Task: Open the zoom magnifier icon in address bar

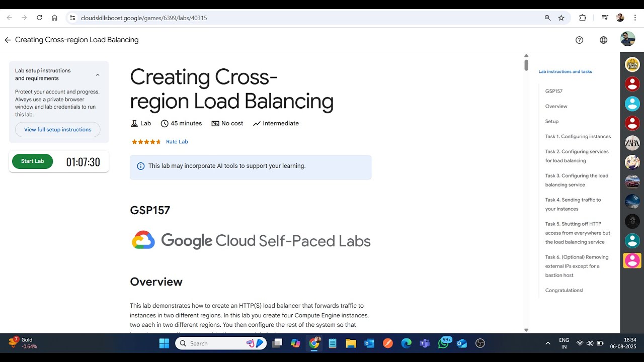Action: 547,18
